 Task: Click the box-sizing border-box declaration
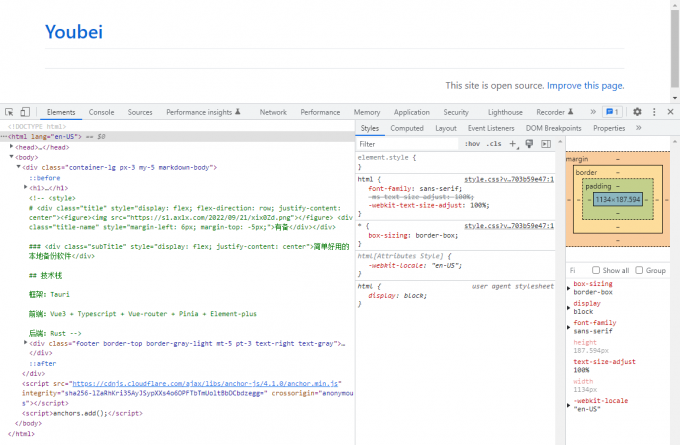point(413,236)
